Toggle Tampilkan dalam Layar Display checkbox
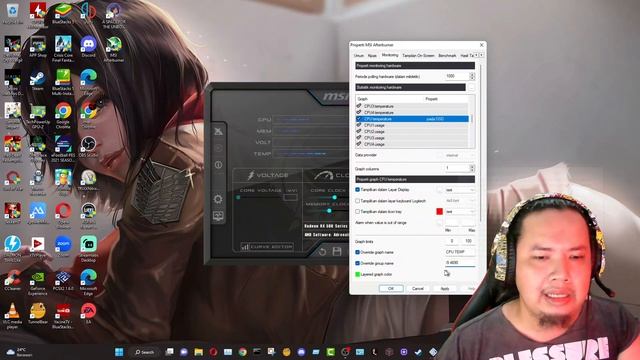Viewport: 640px width, 360px height. pyautogui.click(x=358, y=190)
